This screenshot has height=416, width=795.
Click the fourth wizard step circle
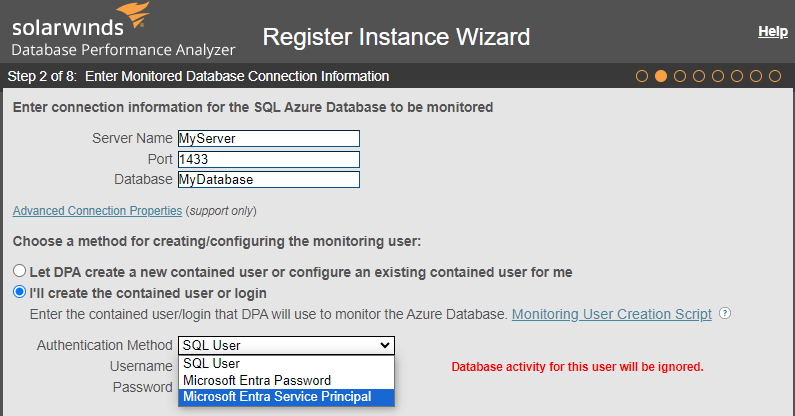699,76
